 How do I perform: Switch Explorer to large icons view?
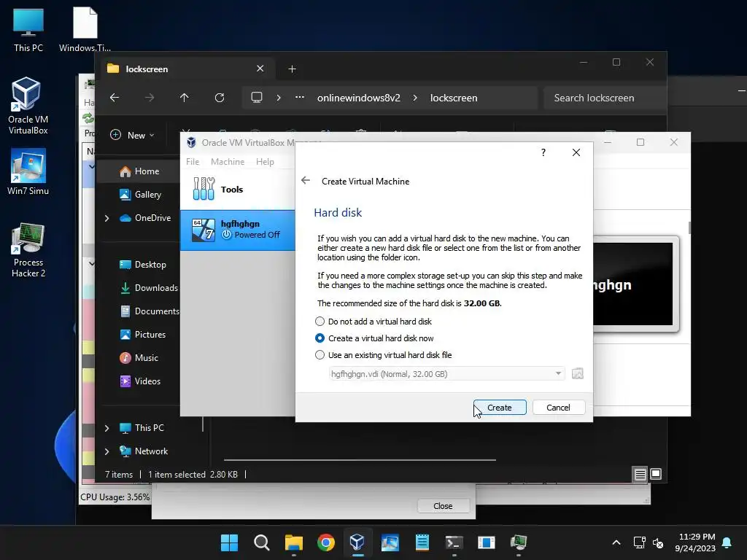(656, 474)
